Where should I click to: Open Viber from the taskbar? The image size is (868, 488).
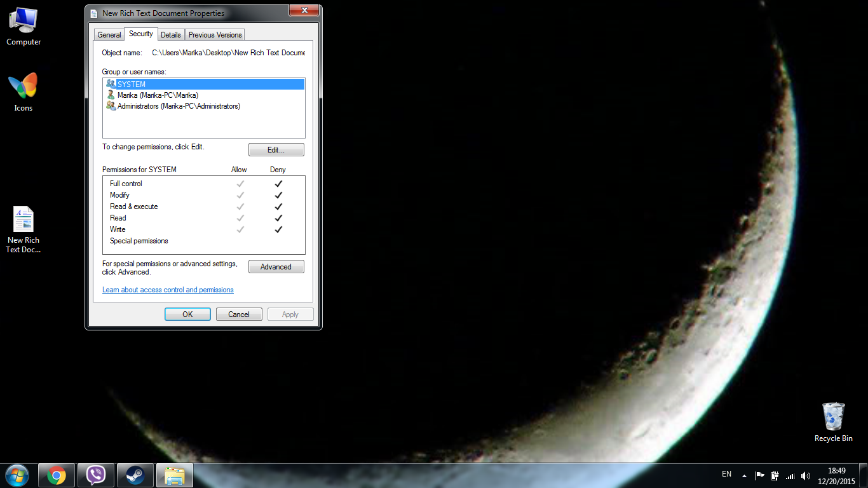(95, 475)
